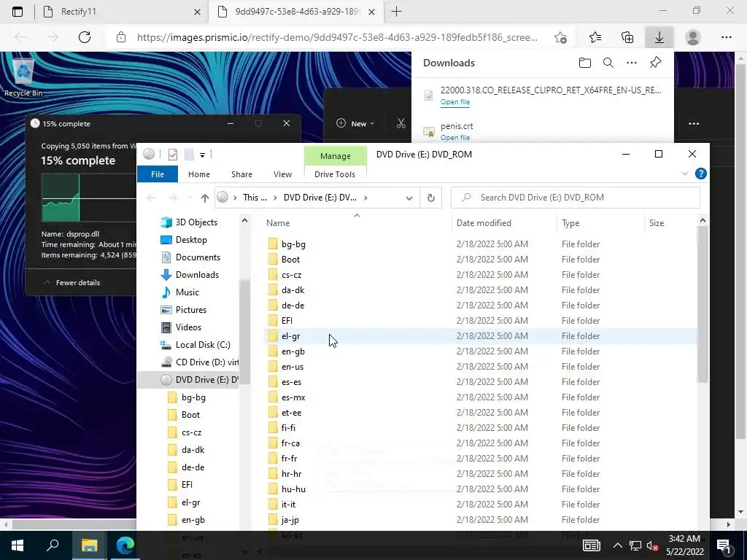The image size is (747, 560).
Task: Open file link under penis.crt
Action: [455, 138]
